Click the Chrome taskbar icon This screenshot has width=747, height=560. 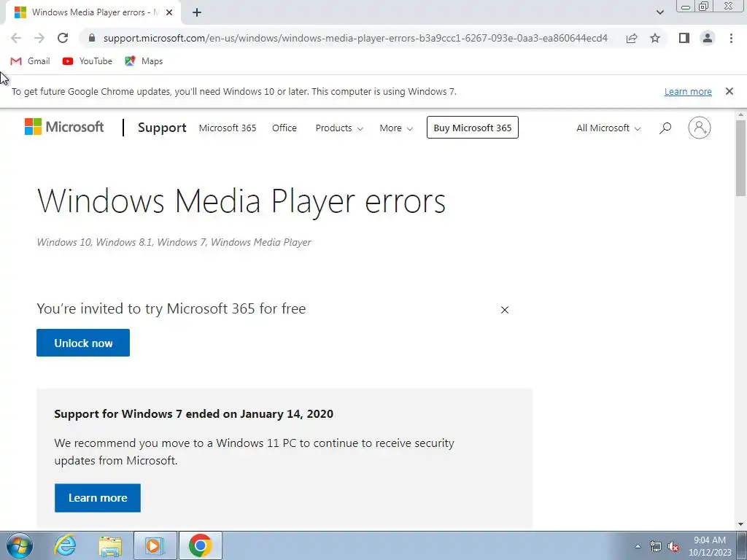pos(200,545)
